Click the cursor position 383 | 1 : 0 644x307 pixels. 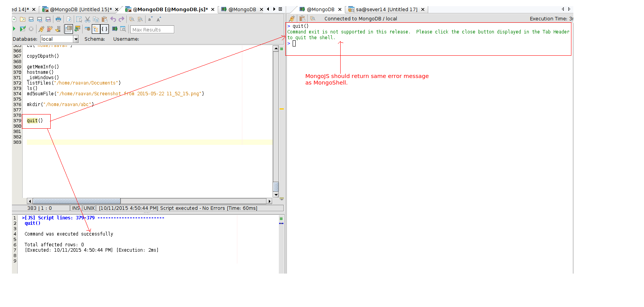click(x=40, y=208)
